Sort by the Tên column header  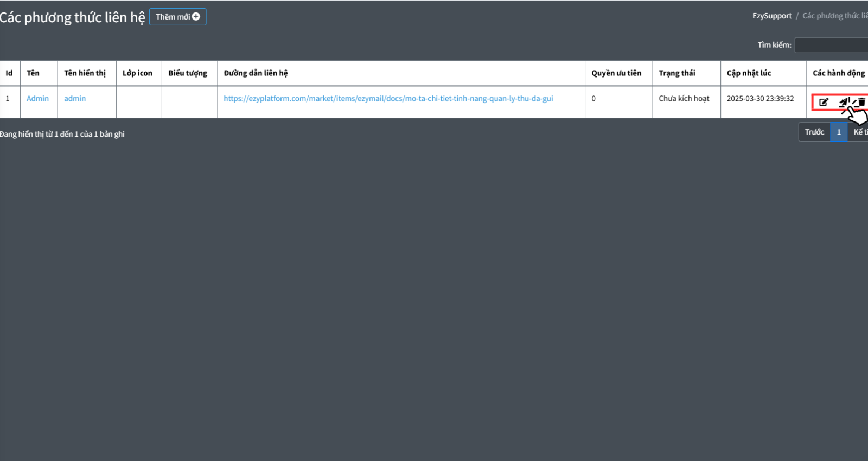(33, 73)
